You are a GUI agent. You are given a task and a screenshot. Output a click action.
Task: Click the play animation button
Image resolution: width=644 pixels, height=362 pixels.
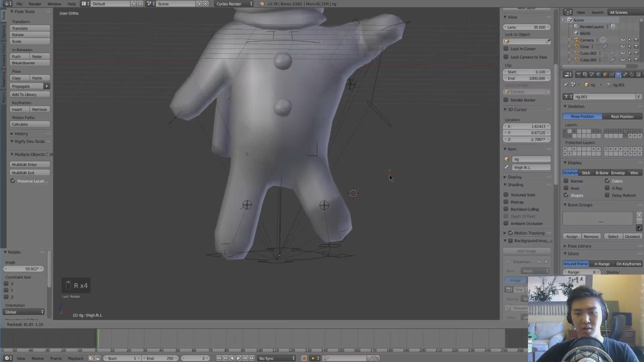(238, 358)
